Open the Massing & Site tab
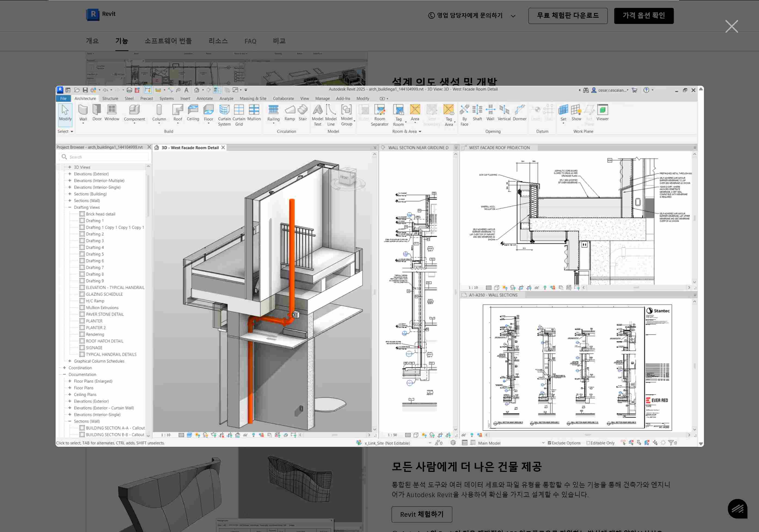The image size is (759, 532). pyautogui.click(x=253, y=98)
